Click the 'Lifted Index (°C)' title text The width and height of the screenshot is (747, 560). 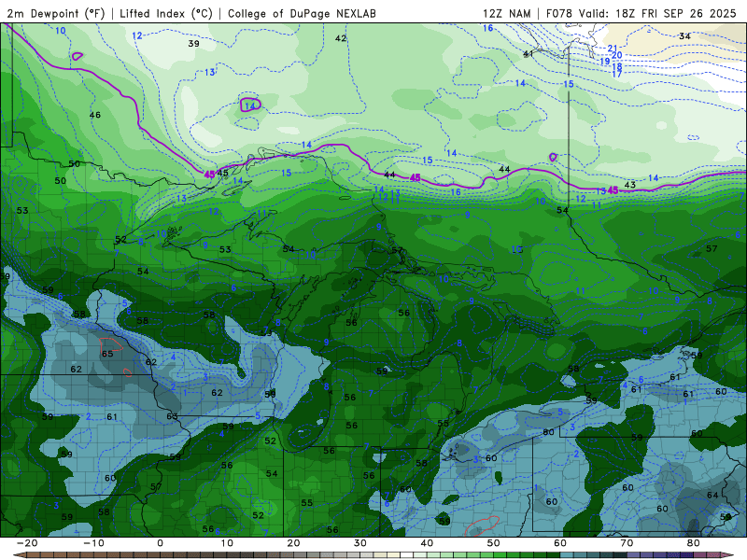(166, 14)
